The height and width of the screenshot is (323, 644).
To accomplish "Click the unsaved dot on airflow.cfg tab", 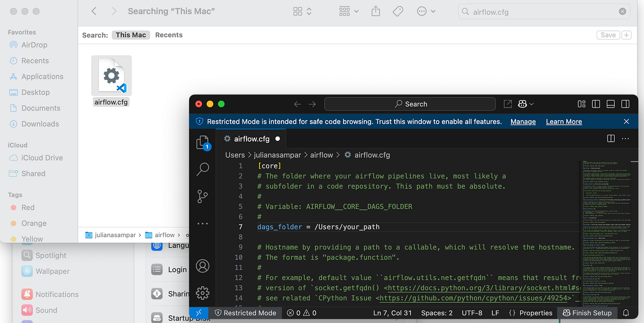I will tap(277, 138).
